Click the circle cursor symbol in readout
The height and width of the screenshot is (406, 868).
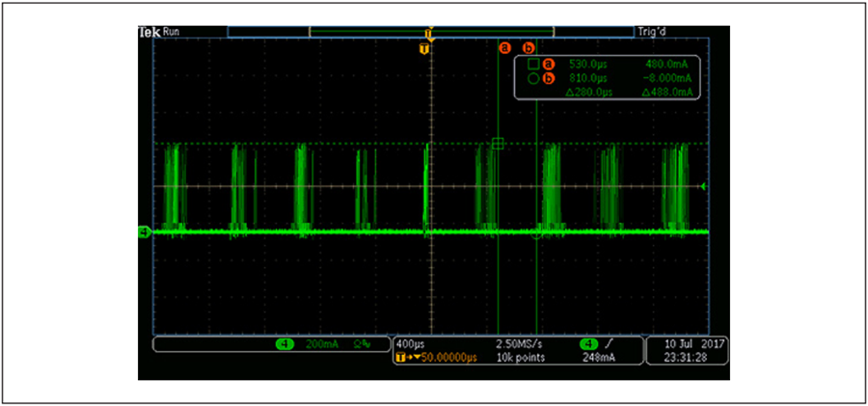(x=533, y=79)
